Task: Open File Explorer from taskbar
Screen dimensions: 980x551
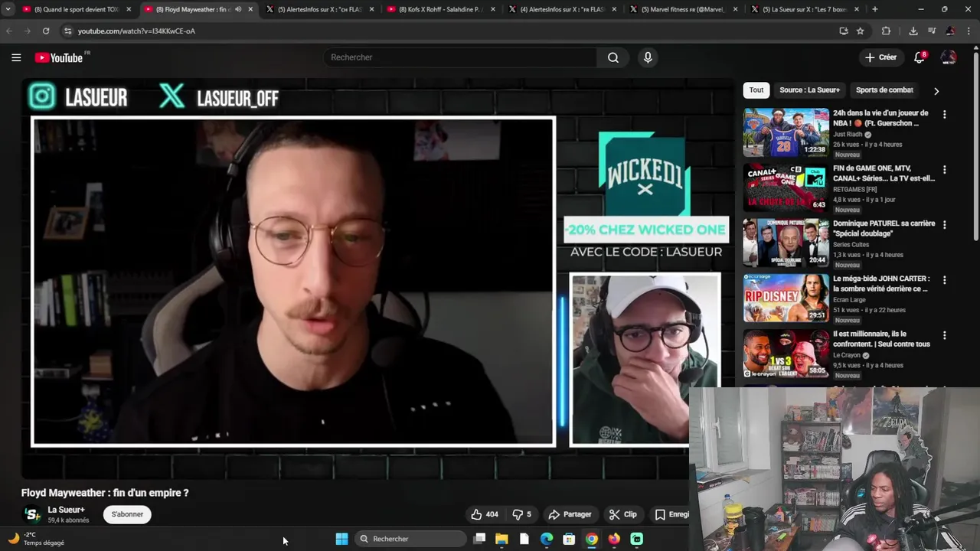Action: coord(501,539)
